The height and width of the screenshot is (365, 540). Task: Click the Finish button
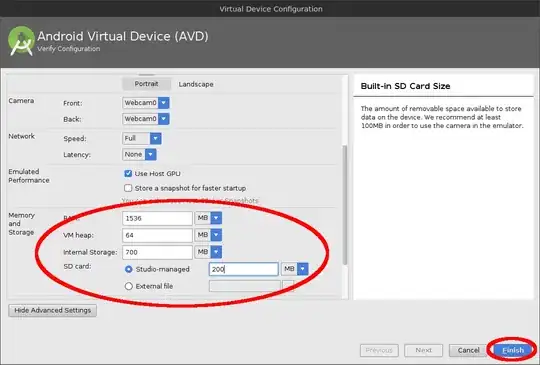[x=513, y=351]
